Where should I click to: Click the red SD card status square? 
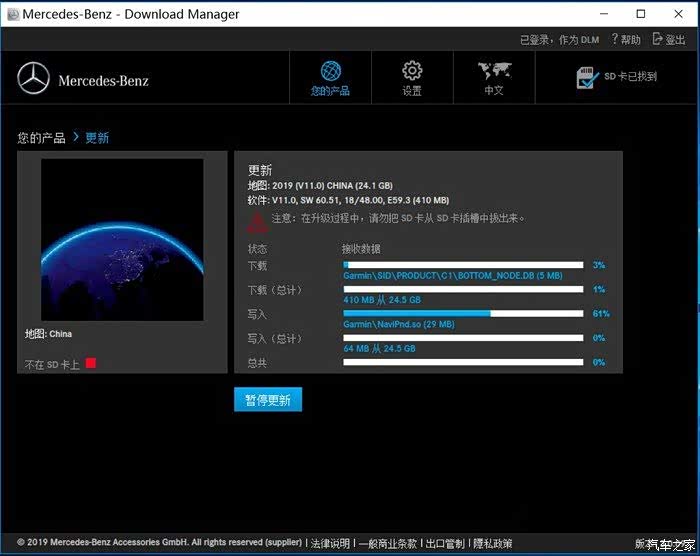click(91, 363)
